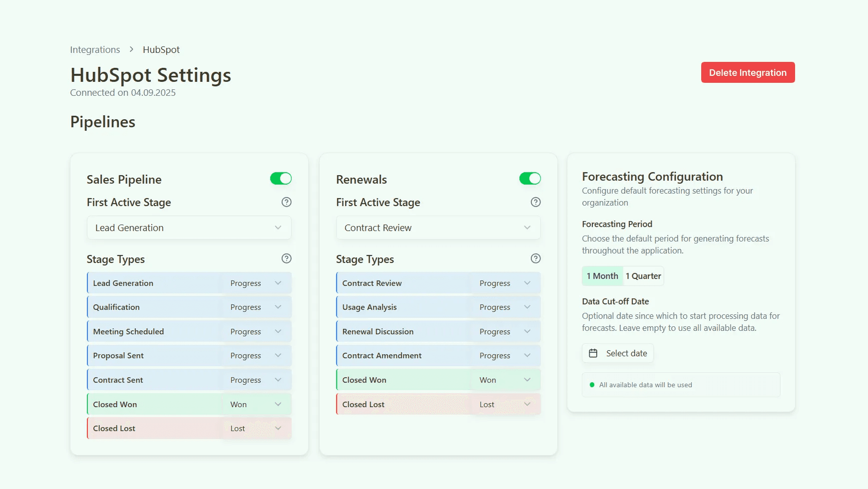868x489 pixels.
Task: Change stage type for Renewals Closed Won
Action: pyautogui.click(x=505, y=380)
